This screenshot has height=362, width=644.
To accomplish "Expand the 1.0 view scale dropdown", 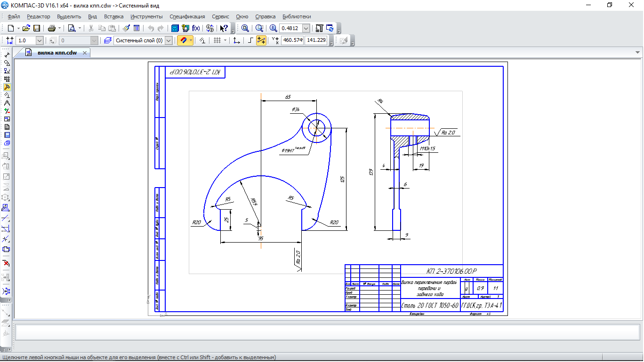I will click(39, 40).
